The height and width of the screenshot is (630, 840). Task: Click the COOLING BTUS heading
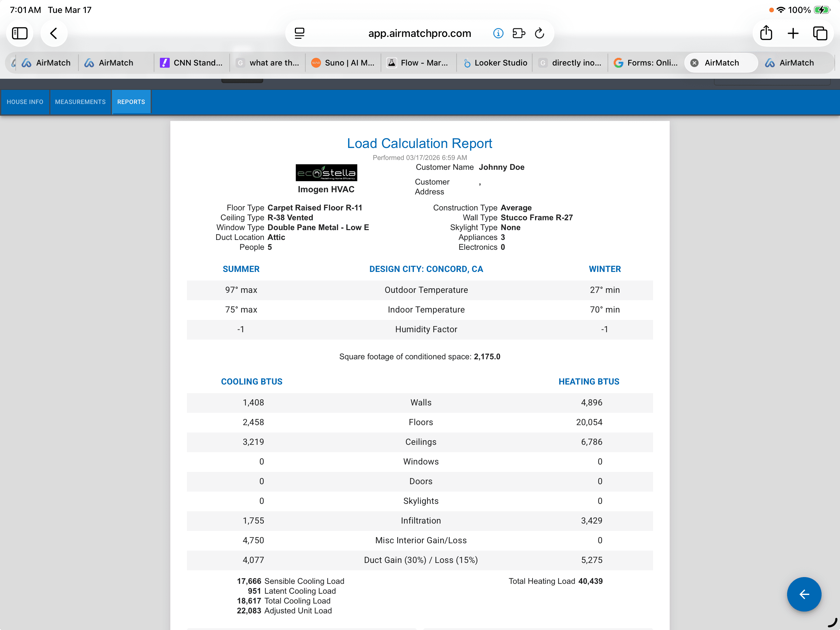coord(252,381)
